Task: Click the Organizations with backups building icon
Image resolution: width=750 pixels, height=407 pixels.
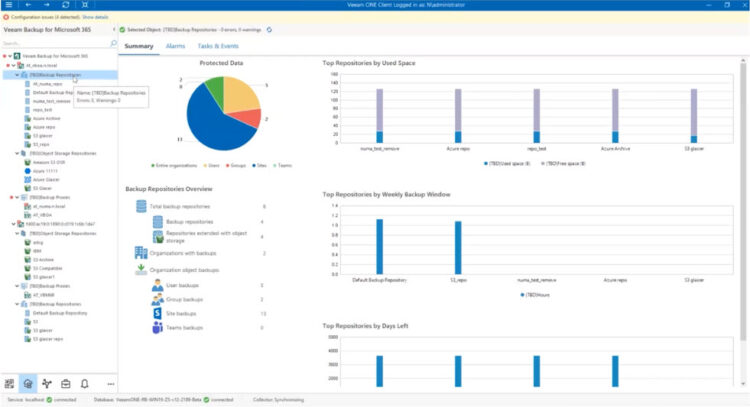Action: 141,253
